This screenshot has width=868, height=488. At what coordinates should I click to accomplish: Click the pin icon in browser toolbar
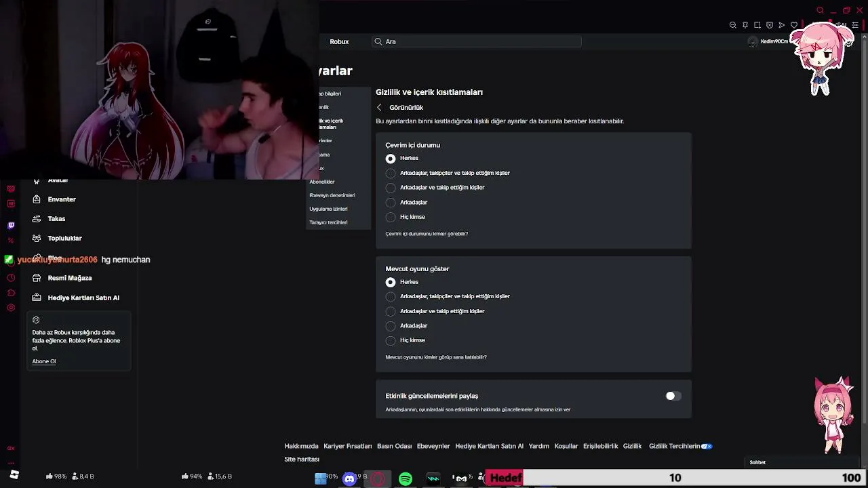pyautogui.click(x=745, y=25)
